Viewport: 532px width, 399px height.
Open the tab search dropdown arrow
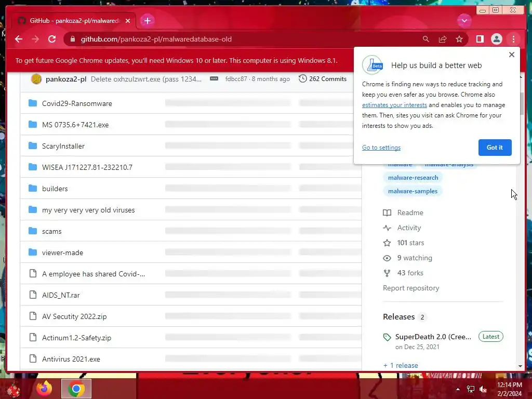pos(464,21)
